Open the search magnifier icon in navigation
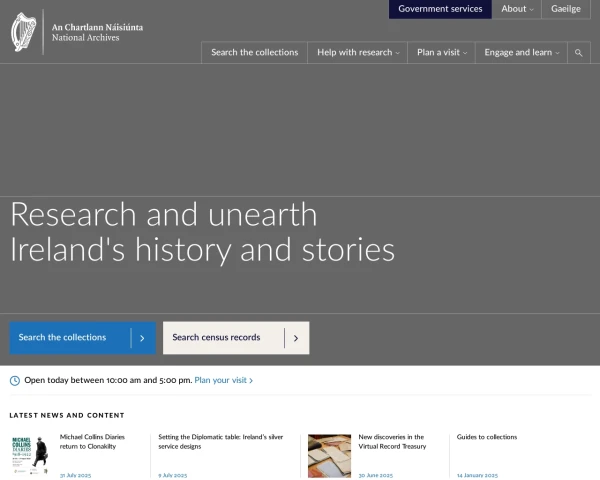The height and width of the screenshot is (480, 600). tap(579, 53)
